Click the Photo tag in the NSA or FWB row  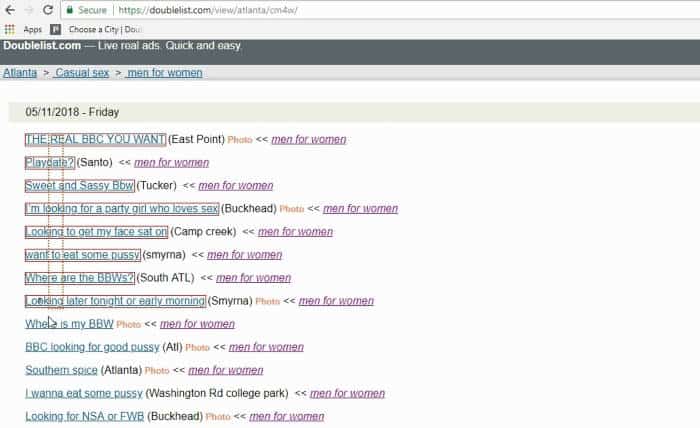[218, 417]
